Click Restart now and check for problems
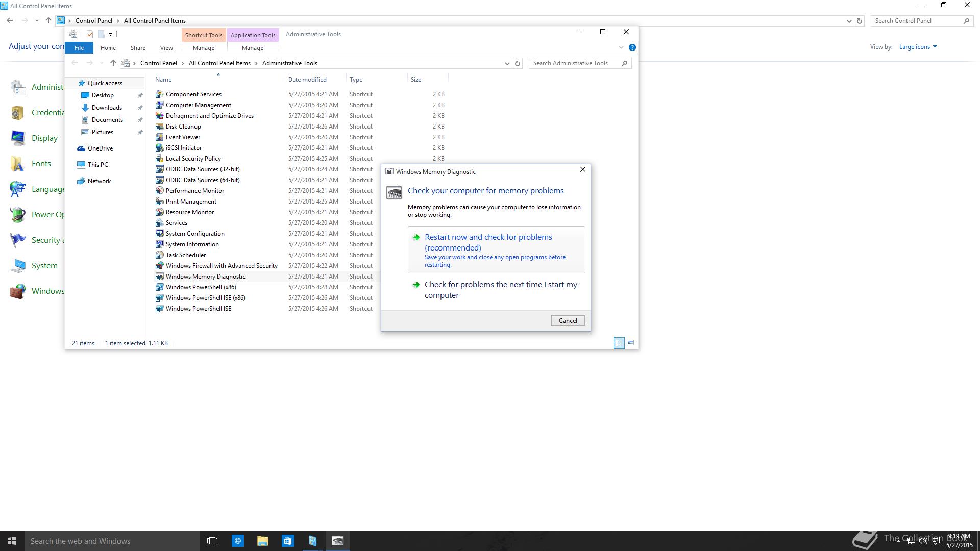This screenshot has height=551, width=980. (497, 250)
